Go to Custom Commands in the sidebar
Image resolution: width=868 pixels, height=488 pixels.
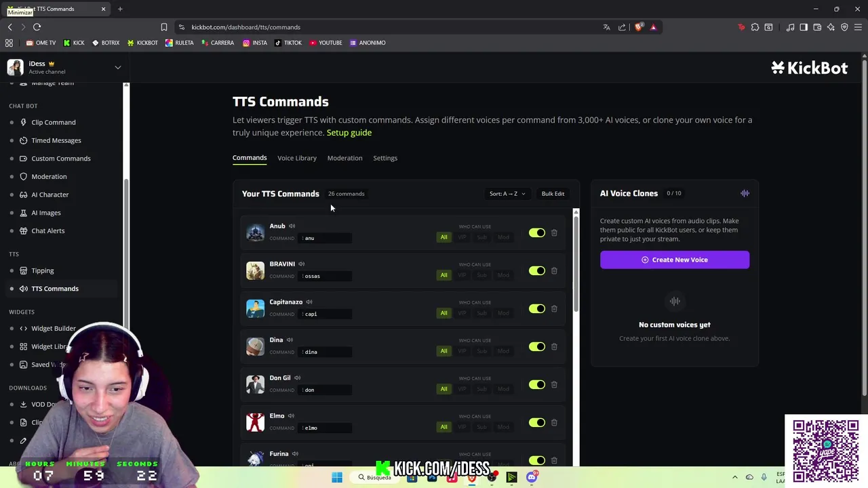coord(60,159)
